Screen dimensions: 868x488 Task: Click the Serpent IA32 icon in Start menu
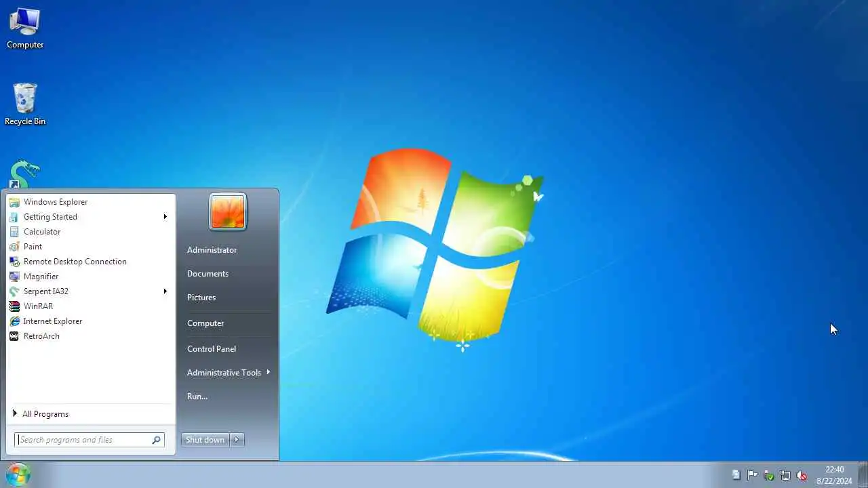pos(14,291)
